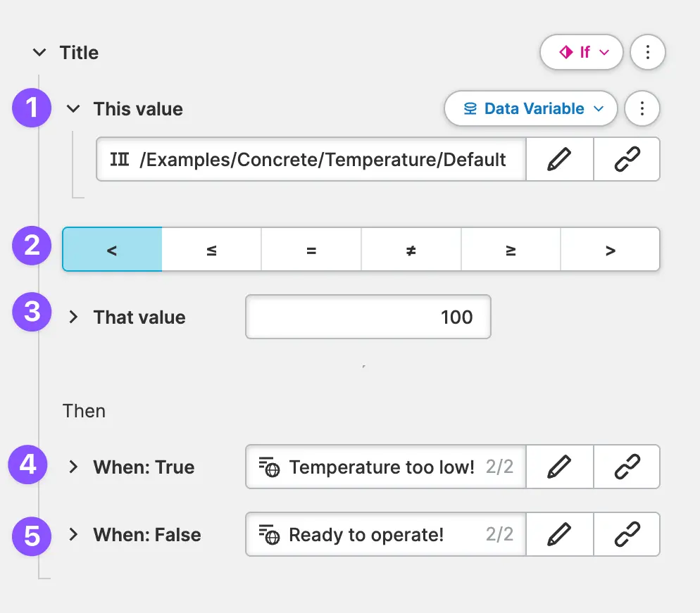Edit the 'Ready to operate!' text with pencil
Image resolution: width=700 pixels, height=613 pixels.
click(x=559, y=534)
